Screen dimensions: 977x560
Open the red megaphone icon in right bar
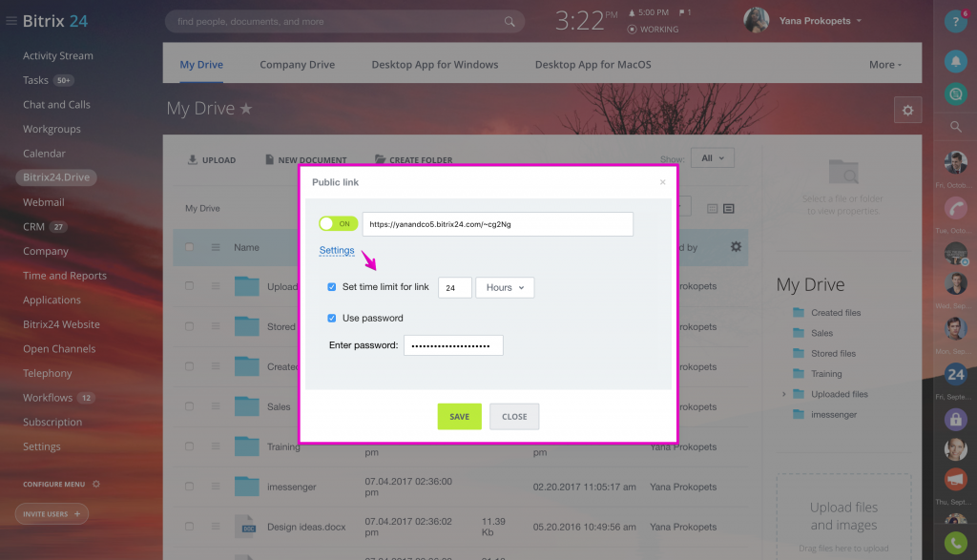[955, 480]
